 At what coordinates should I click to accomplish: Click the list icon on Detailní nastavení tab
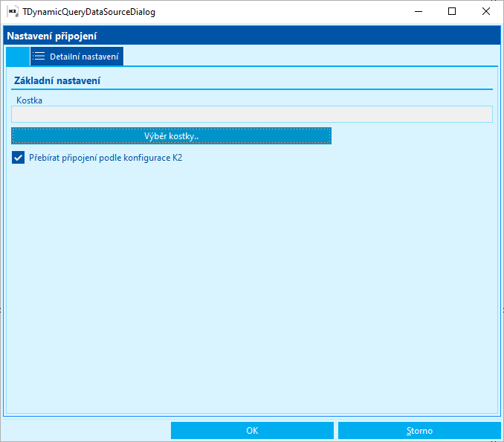39,57
